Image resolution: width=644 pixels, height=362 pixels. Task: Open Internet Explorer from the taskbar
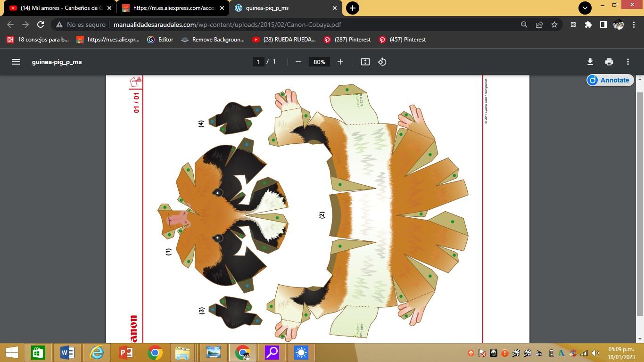(x=97, y=353)
